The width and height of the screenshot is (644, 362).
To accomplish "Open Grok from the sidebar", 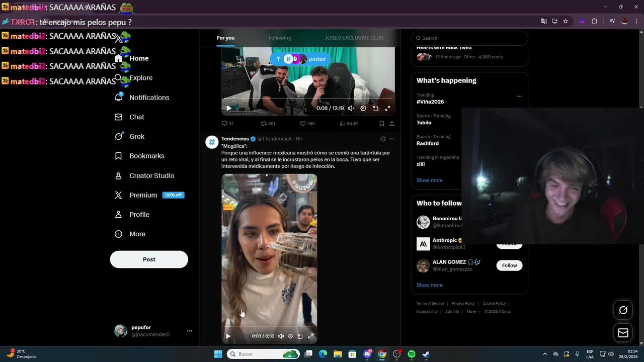I will (x=130, y=136).
